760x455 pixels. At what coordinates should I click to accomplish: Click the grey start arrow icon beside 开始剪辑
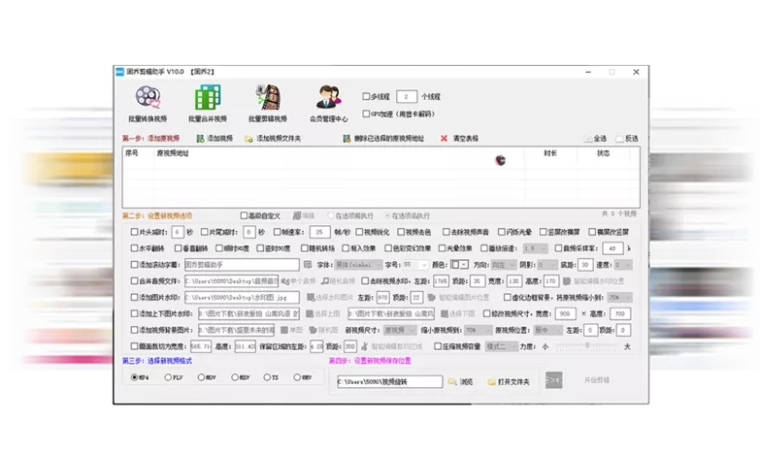pos(554,380)
